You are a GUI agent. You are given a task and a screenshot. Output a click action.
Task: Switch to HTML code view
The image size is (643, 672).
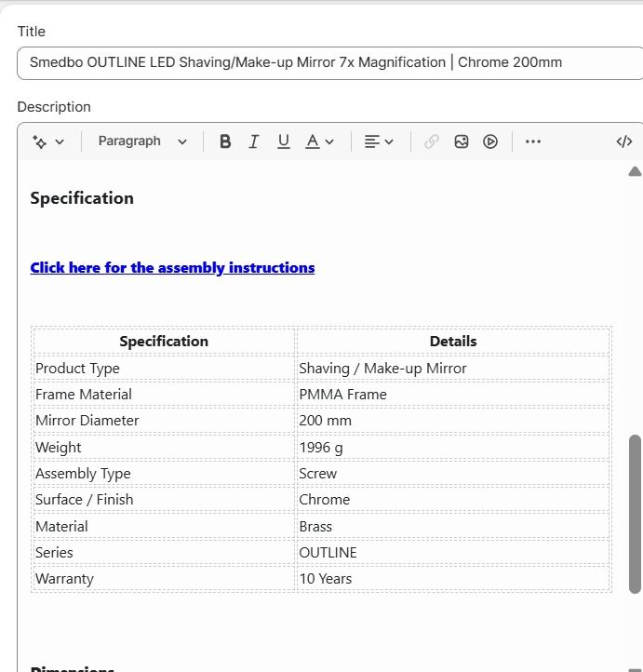624,141
